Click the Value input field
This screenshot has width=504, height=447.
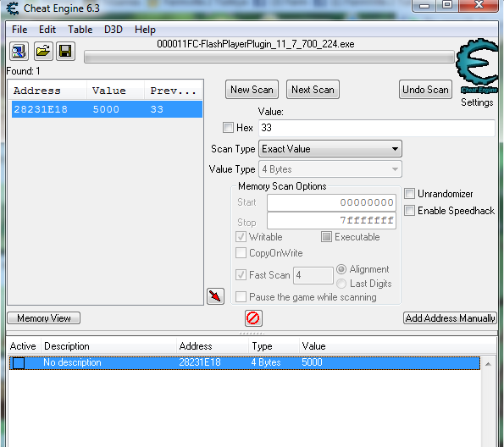(376, 128)
